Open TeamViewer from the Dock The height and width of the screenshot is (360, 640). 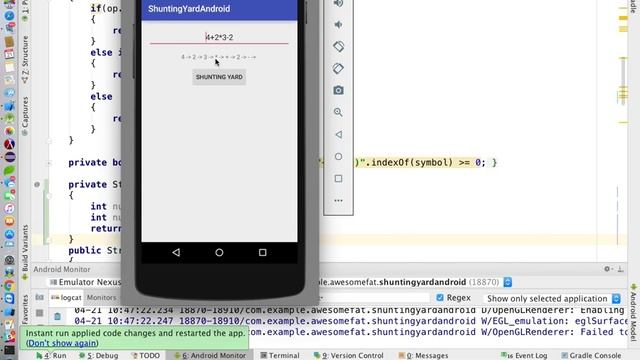tap(9, 298)
